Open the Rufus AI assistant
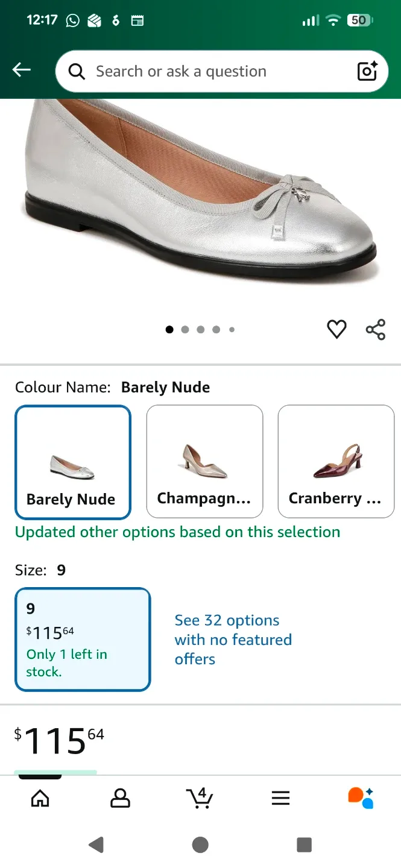The height and width of the screenshot is (868, 401). [x=361, y=797]
